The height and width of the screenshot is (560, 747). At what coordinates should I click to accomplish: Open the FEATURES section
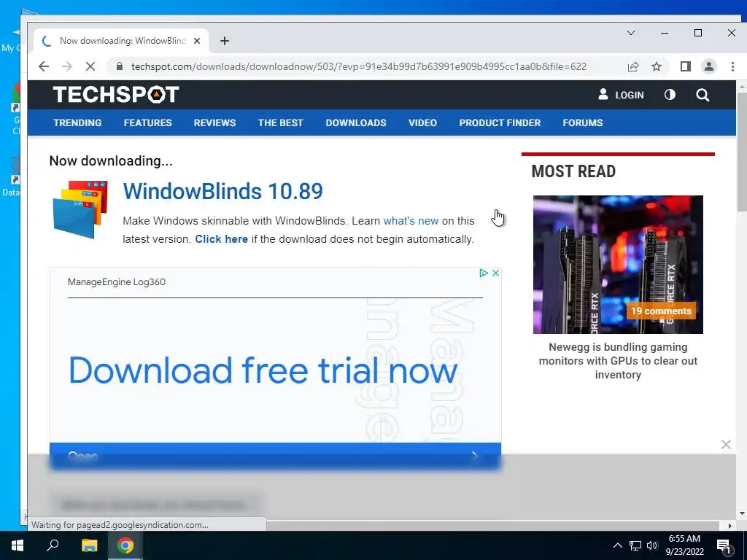click(x=147, y=122)
